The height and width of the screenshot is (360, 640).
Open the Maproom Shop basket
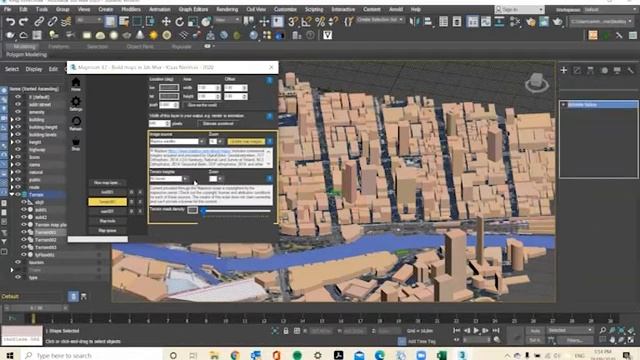tap(76, 144)
